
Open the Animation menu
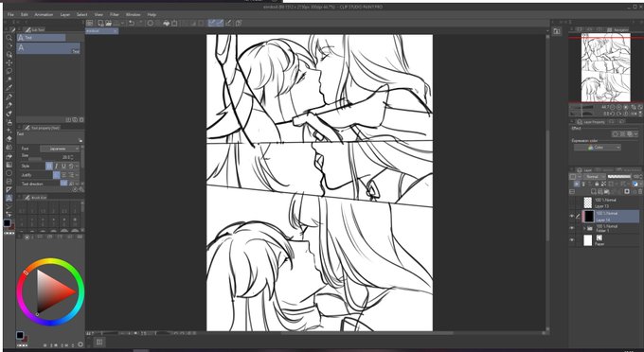tap(44, 14)
